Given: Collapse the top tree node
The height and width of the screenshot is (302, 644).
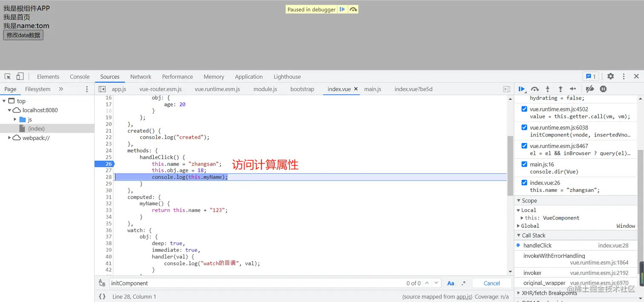Looking at the screenshot, I should click(4, 101).
